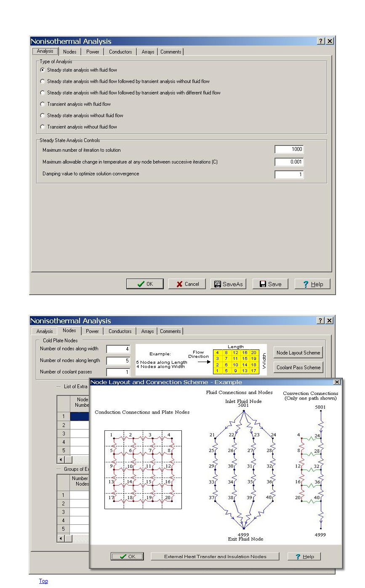Close the Node Layout and Connection Scheme popup
The height and width of the screenshot is (588, 365).
click(x=337, y=382)
